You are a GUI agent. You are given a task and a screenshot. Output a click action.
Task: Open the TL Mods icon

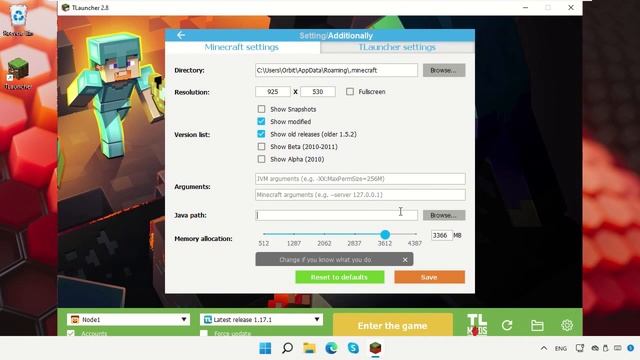(477, 325)
